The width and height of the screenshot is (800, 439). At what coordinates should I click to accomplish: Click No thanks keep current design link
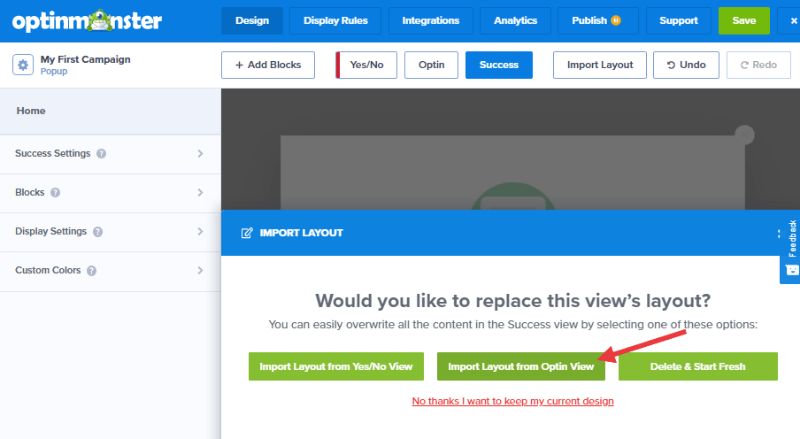coord(513,401)
